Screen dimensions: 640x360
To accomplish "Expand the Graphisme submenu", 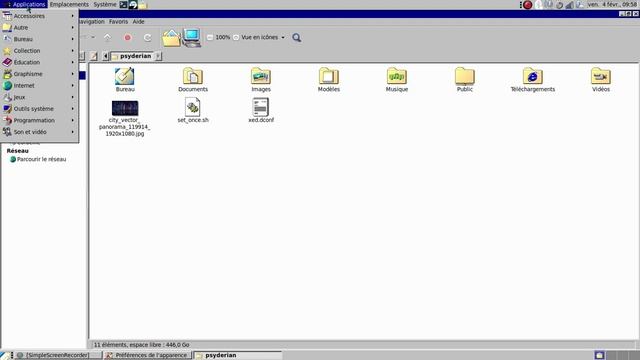I will click(x=39, y=74).
